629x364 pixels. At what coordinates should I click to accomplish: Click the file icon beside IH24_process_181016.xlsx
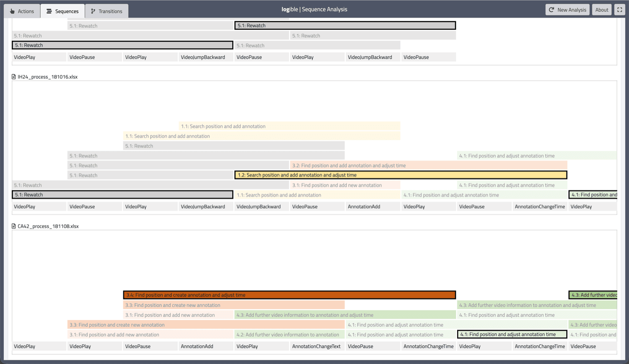click(x=13, y=77)
